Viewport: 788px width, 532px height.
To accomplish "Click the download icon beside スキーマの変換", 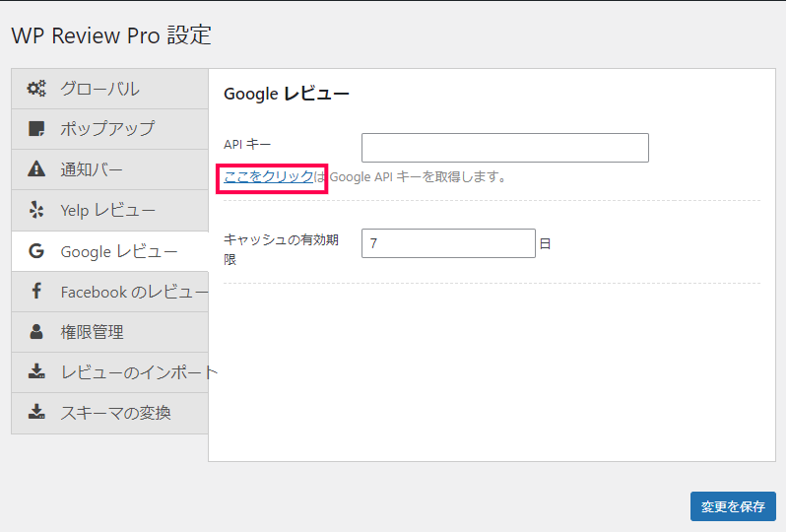I will click(36, 412).
